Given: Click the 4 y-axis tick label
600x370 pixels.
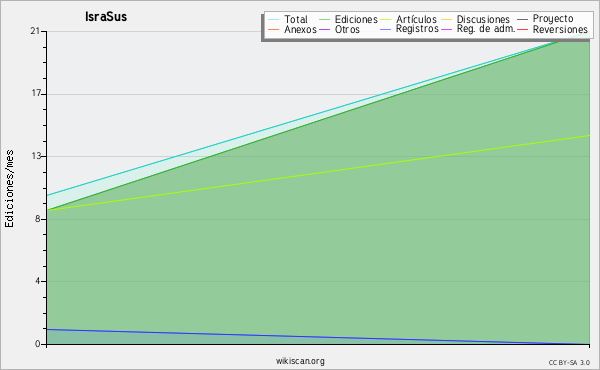Looking at the screenshot, I should [38, 281].
